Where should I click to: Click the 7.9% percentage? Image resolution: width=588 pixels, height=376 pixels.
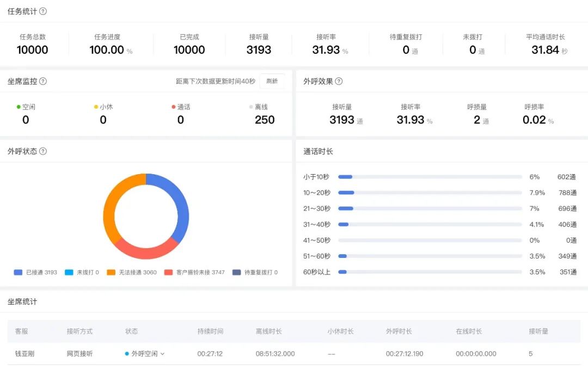[537, 193]
